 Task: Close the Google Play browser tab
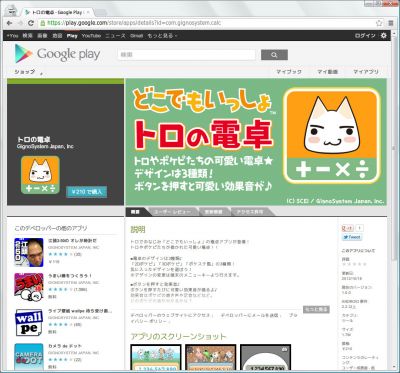tap(88, 12)
